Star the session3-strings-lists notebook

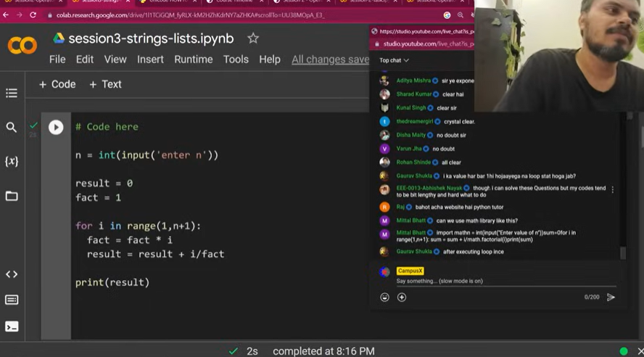(253, 38)
